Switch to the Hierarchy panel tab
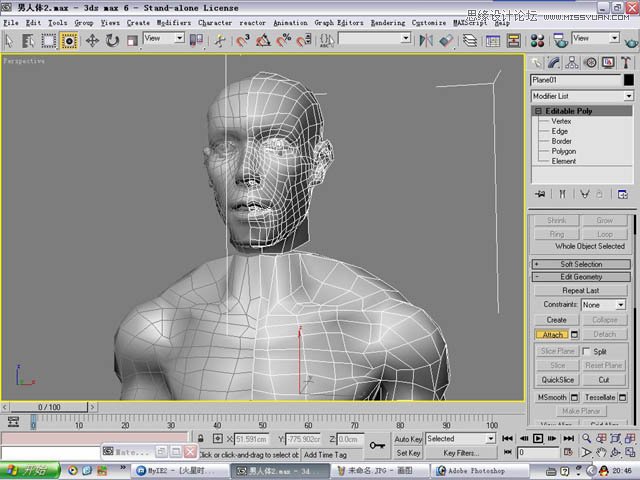640x480 pixels. pyautogui.click(x=572, y=62)
